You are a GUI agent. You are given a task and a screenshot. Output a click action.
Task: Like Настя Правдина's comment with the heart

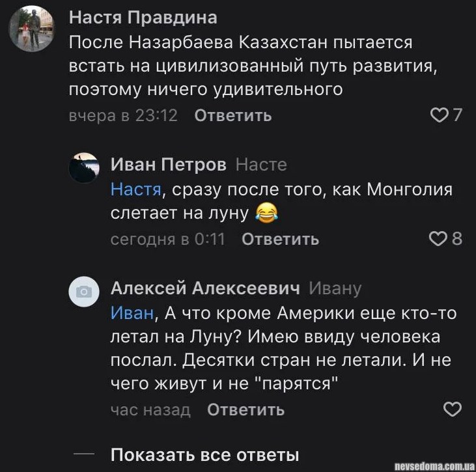coord(440,116)
